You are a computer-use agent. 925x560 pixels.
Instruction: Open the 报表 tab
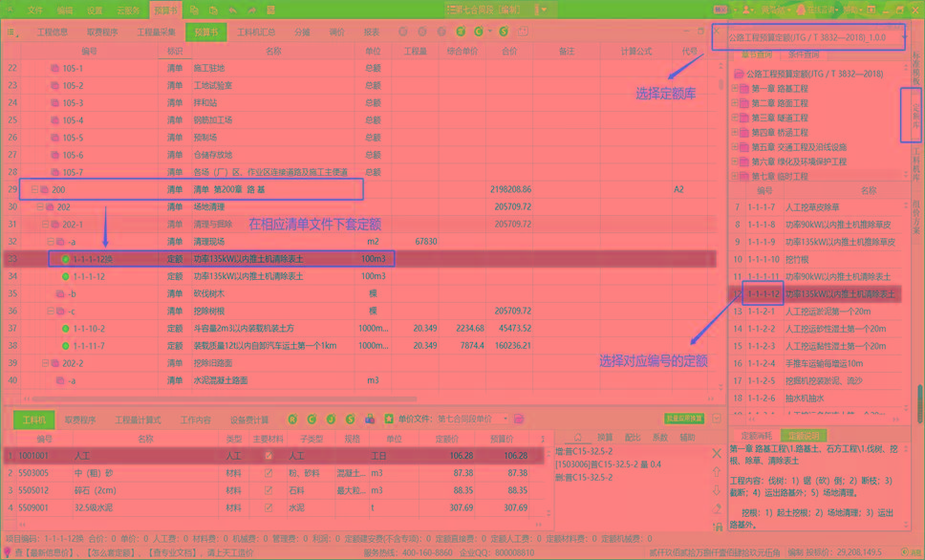[x=372, y=32]
